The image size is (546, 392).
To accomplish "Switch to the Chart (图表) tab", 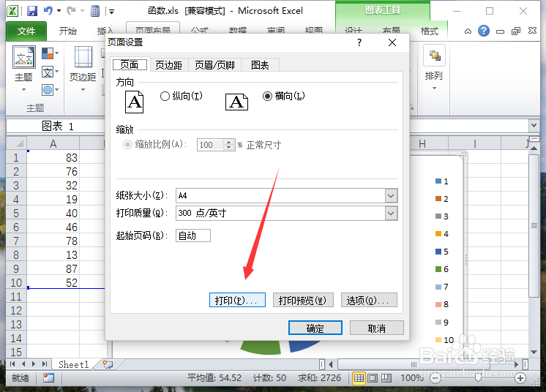I will (x=260, y=65).
